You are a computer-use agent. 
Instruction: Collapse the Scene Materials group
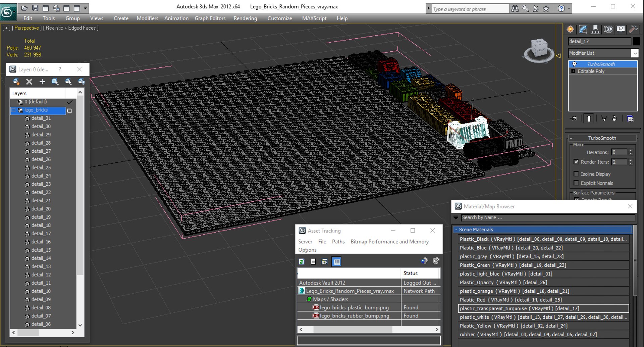(x=456, y=230)
